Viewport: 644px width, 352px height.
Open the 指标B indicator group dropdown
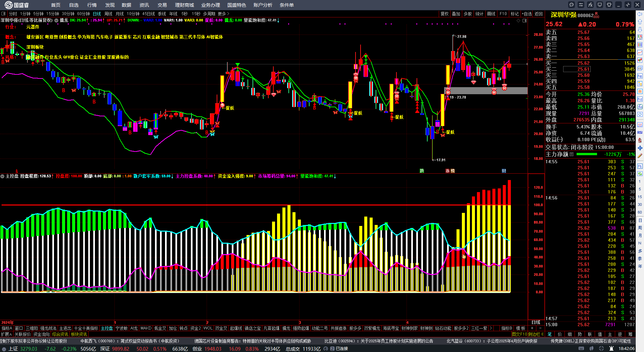[506, 328]
